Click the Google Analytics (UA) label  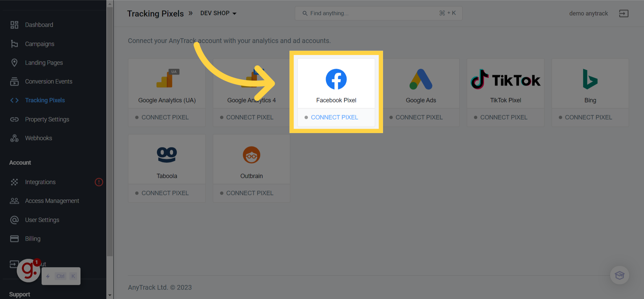(167, 100)
